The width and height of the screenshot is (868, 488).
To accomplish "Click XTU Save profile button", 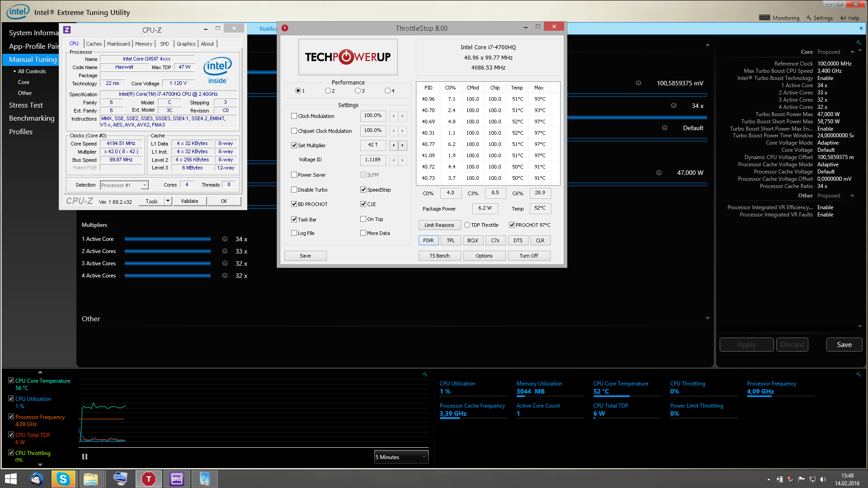I will click(844, 345).
